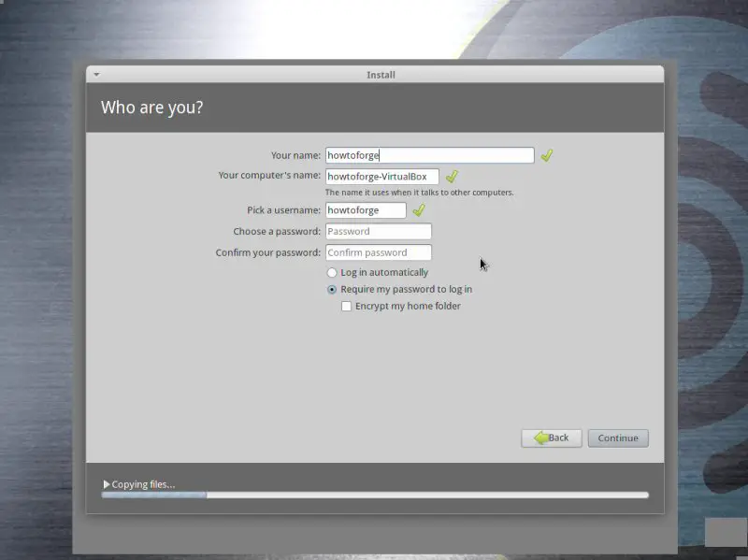Click the checkmark beside computer's name

(452, 177)
